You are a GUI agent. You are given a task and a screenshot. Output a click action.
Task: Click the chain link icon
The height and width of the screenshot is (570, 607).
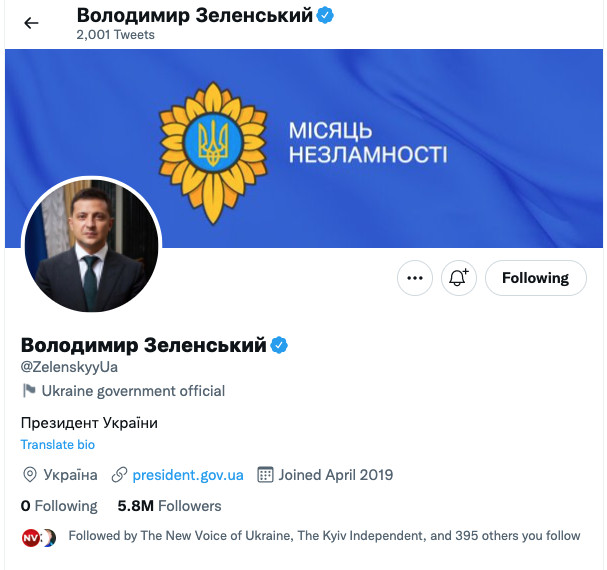point(120,475)
